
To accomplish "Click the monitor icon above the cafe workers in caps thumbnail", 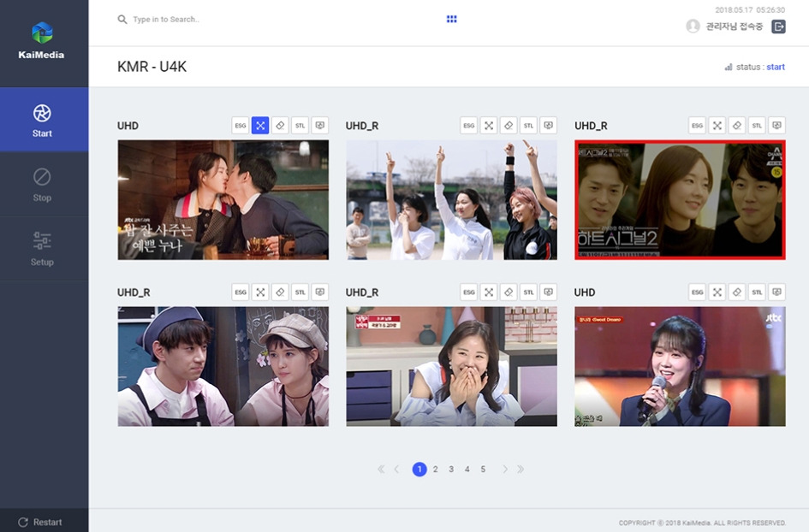I will click(320, 293).
